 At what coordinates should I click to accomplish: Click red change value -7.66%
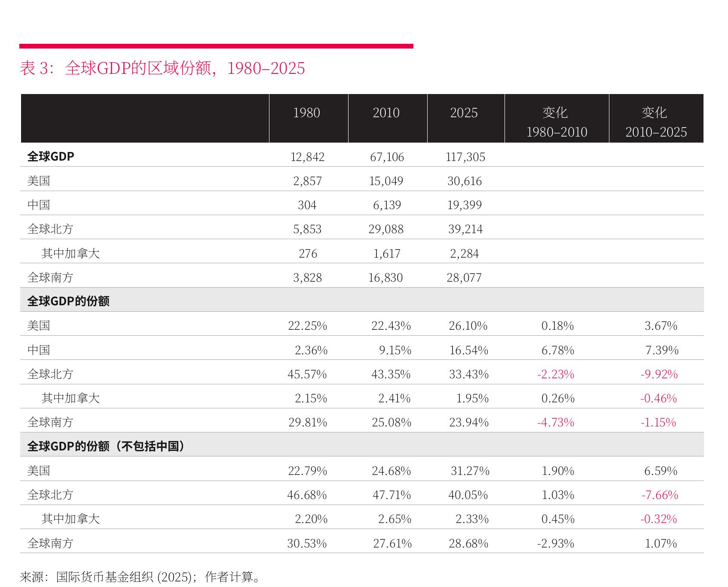coord(660,495)
